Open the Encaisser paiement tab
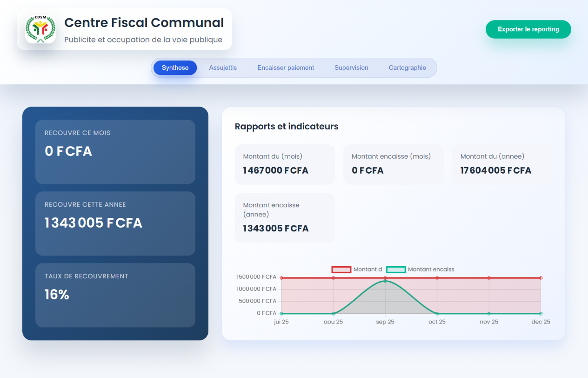588x378 pixels. (285, 67)
